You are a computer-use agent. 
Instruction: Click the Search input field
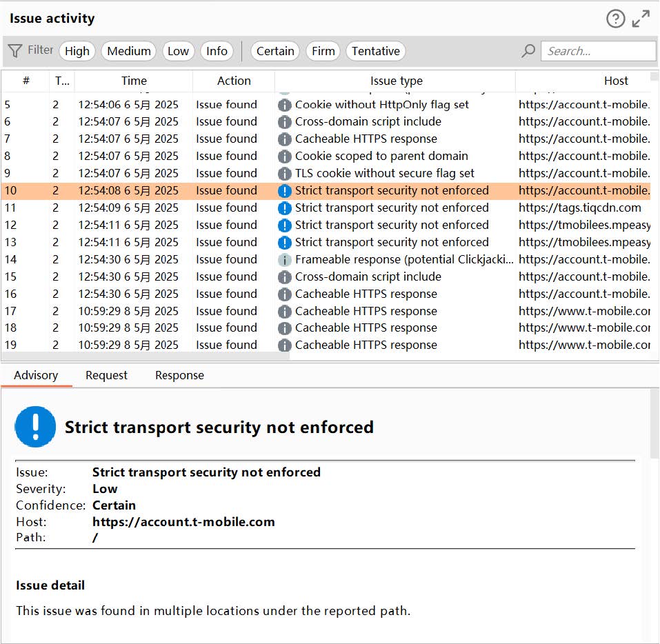pos(597,51)
